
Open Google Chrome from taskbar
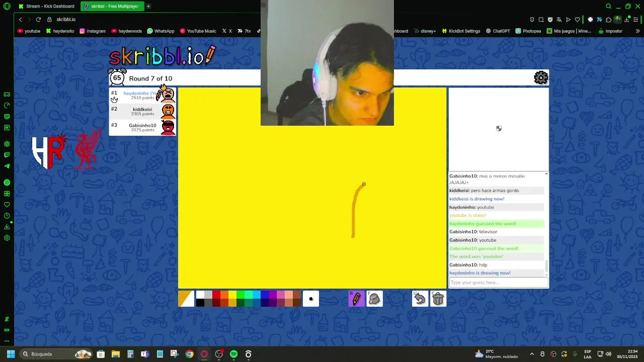click(189, 354)
